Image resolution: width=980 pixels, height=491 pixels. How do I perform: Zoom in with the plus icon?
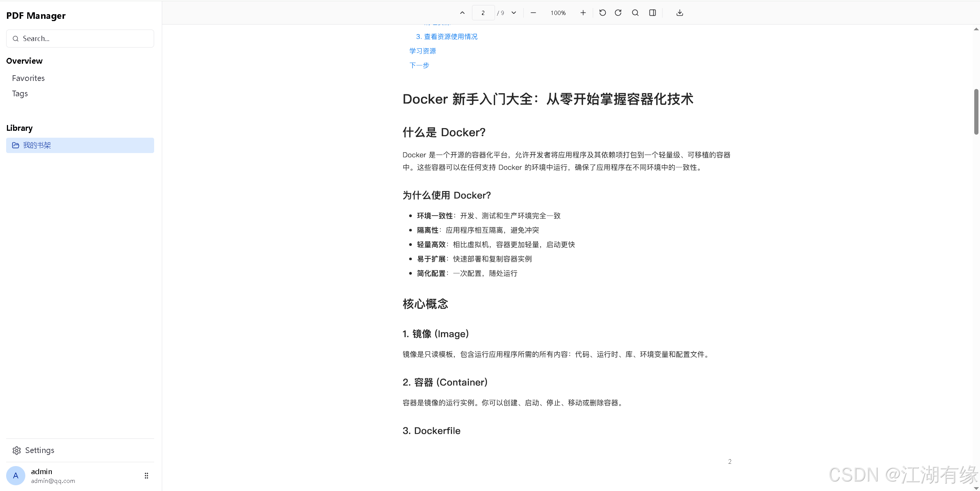pos(583,13)
